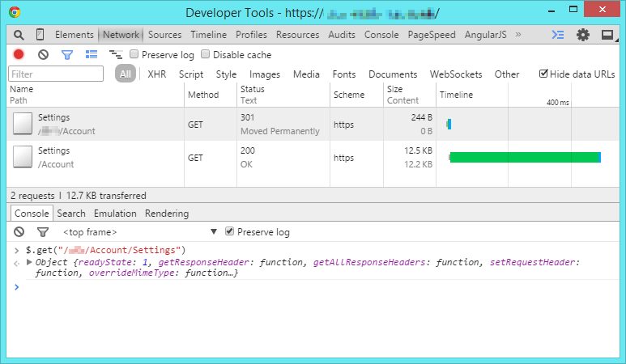Clear the network log with the clear icon
Viewport: 626px width, 364px height.
click(x=43, y=54)
